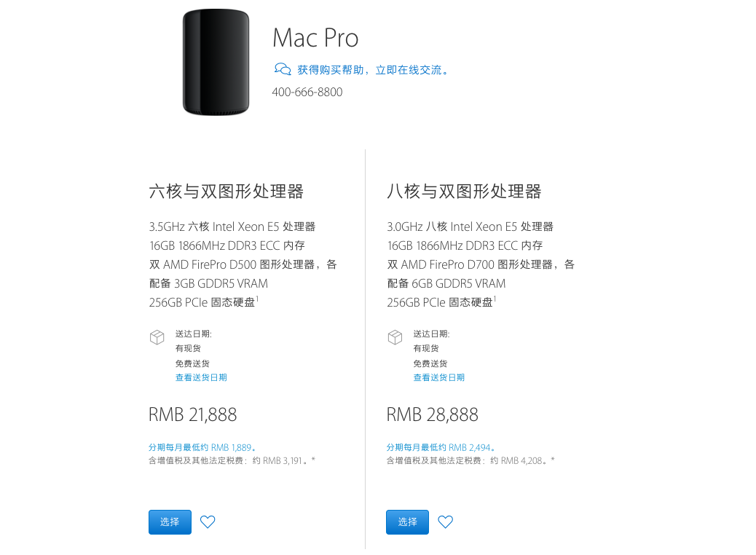Click the 六核与双图形处理器 heading

[x=227, y=192]
